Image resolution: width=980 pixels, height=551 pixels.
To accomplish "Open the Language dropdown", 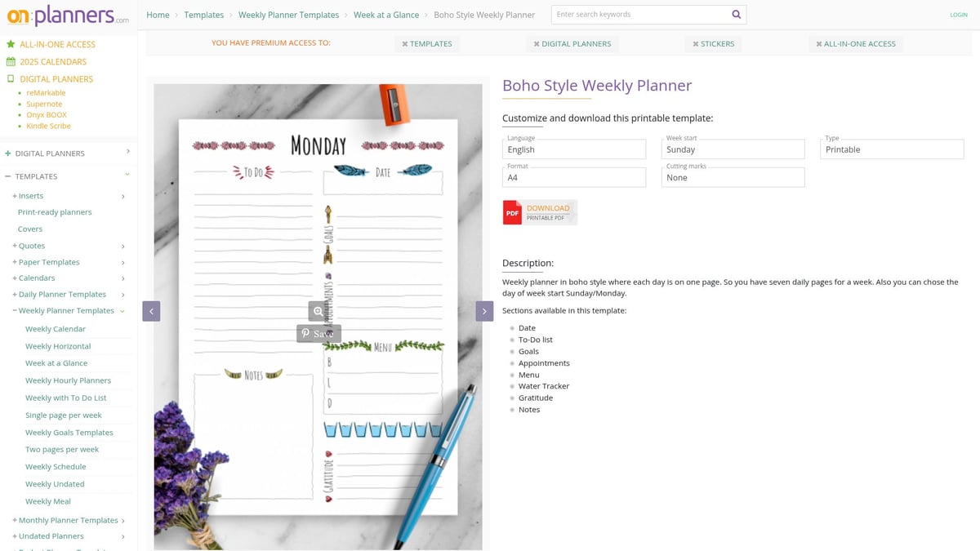I will pyautogui.click(x=573, y=149).
